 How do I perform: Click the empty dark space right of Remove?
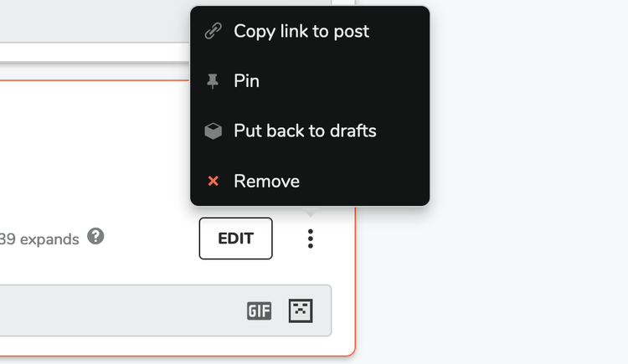[x=368, y=181]
